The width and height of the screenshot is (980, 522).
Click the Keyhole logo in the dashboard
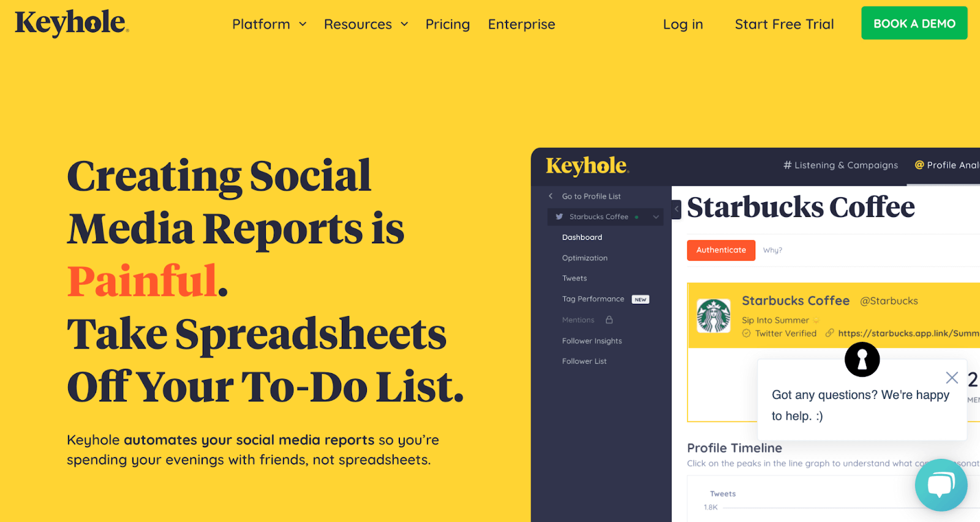[587, 165]
